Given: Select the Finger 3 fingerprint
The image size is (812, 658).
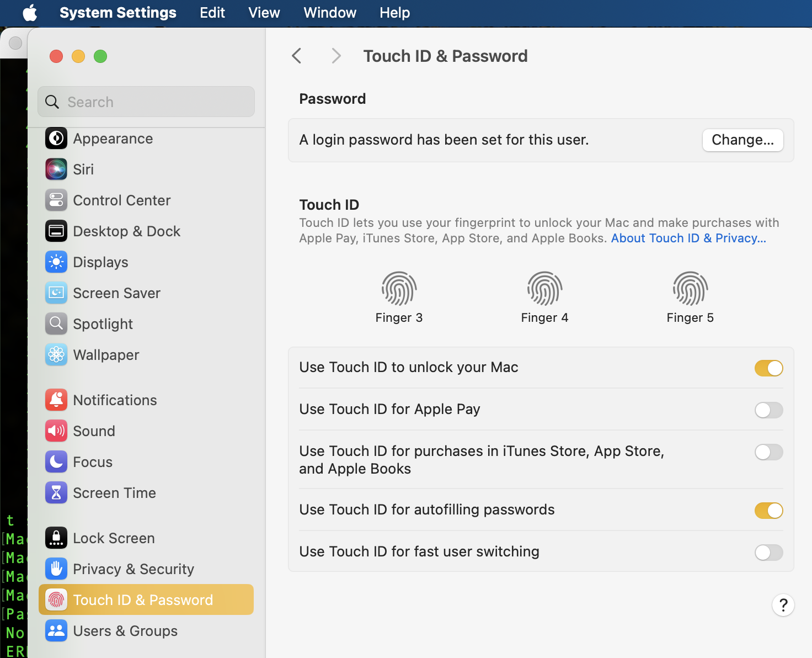Looking at the screenshot, I should [399, 289].
